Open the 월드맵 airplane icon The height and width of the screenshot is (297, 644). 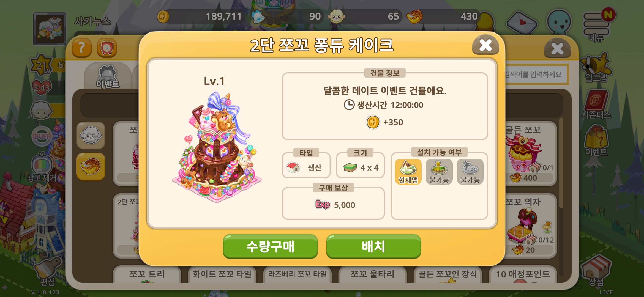(x=596, y=67)
